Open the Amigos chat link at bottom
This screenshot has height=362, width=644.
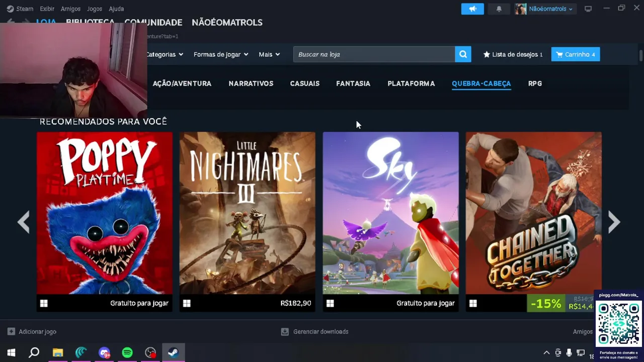[x=583, y=331]
